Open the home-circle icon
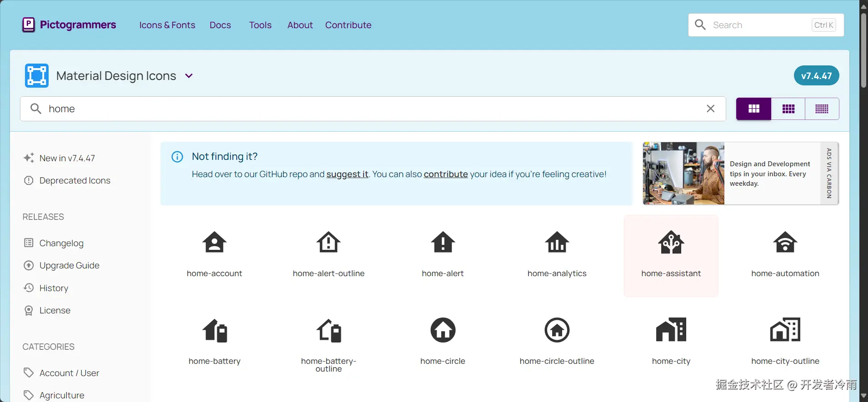The height and width of the screenshot is (402, 868). point(443,330)
